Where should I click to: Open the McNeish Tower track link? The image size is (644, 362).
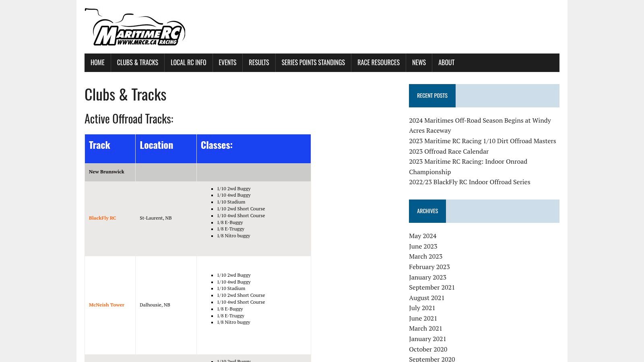(107, 305)
